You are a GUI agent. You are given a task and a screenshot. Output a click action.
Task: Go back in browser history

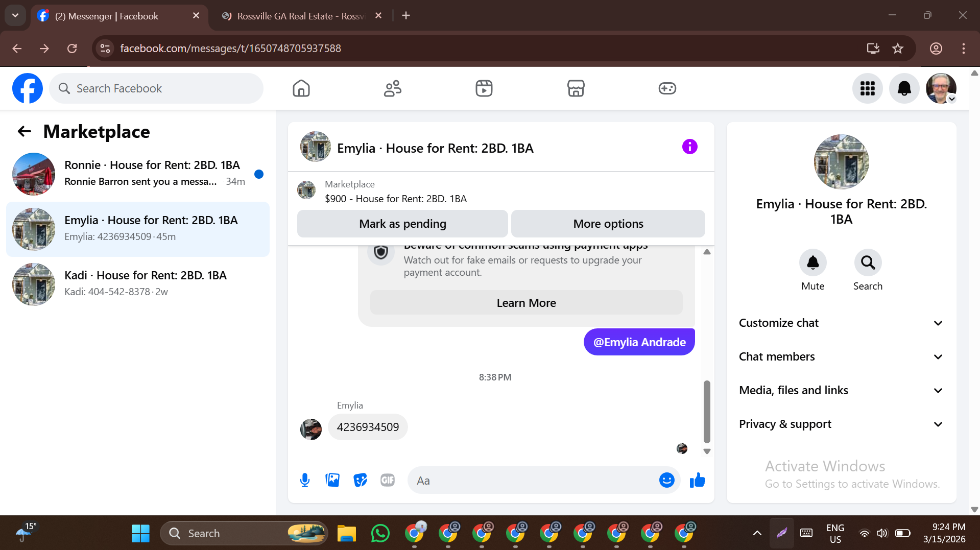click(17, 49)
